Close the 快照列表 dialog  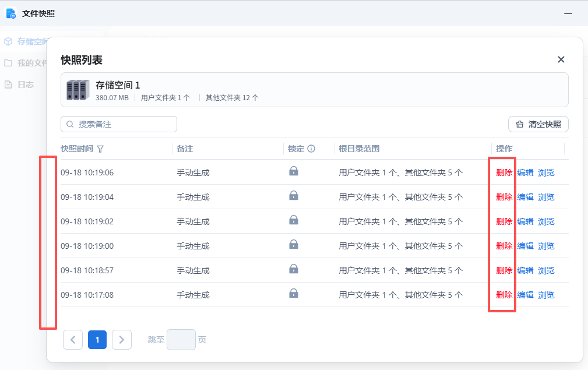point(561,59)
